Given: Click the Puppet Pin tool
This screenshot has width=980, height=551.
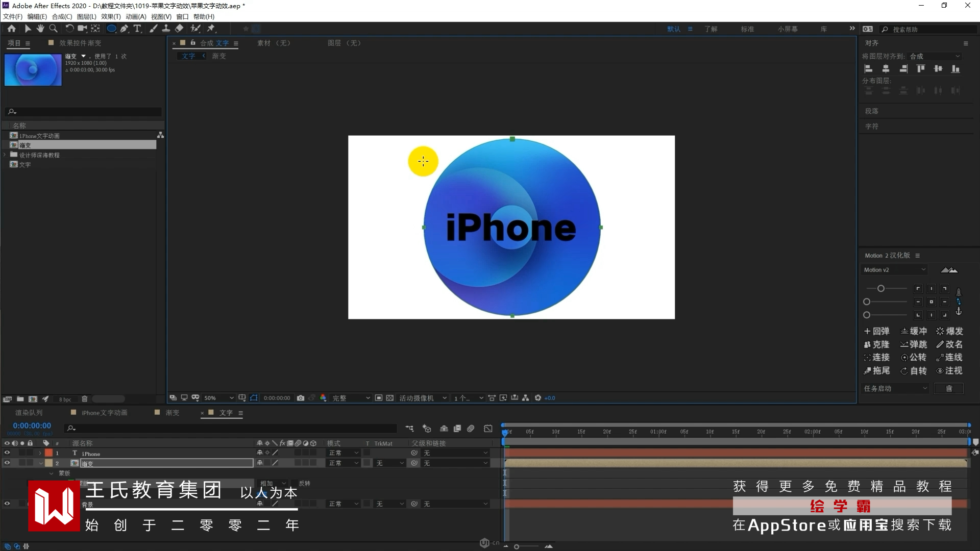Looking at the screenshot, I should (211, 29).
